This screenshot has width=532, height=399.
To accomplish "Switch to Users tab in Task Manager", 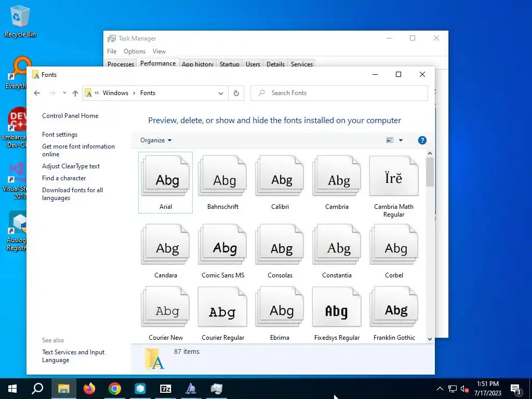I will pos(253,64).
